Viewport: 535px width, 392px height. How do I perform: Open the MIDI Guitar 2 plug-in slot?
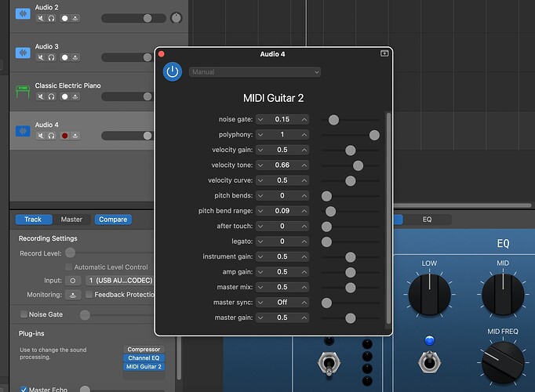point(144,367)
